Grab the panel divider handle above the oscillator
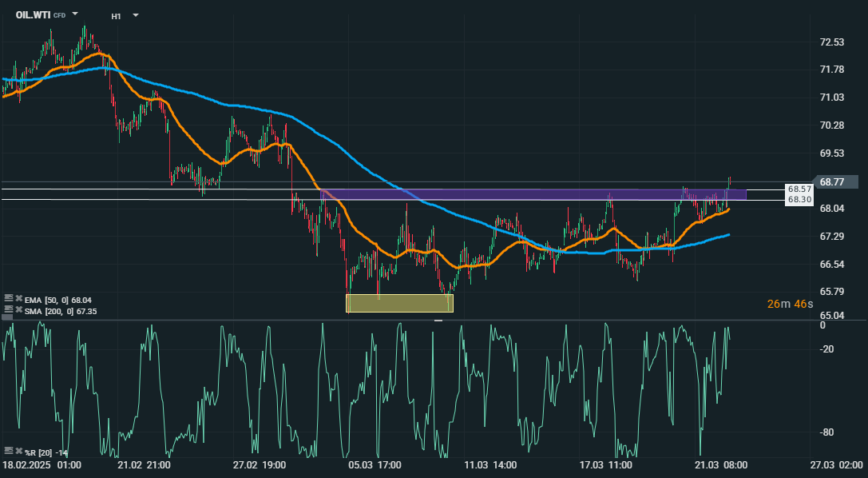This screenshot has width=868, height=478. [438, 320]
